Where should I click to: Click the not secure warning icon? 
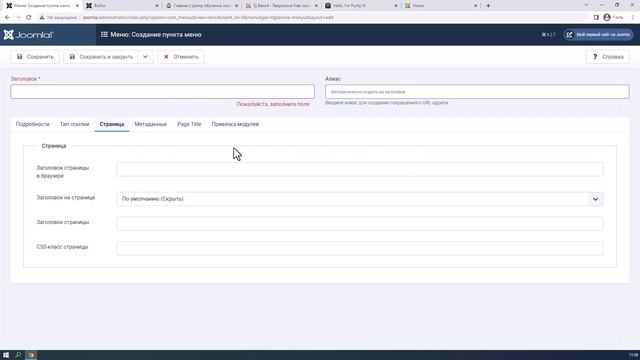(x=42, y=18)
